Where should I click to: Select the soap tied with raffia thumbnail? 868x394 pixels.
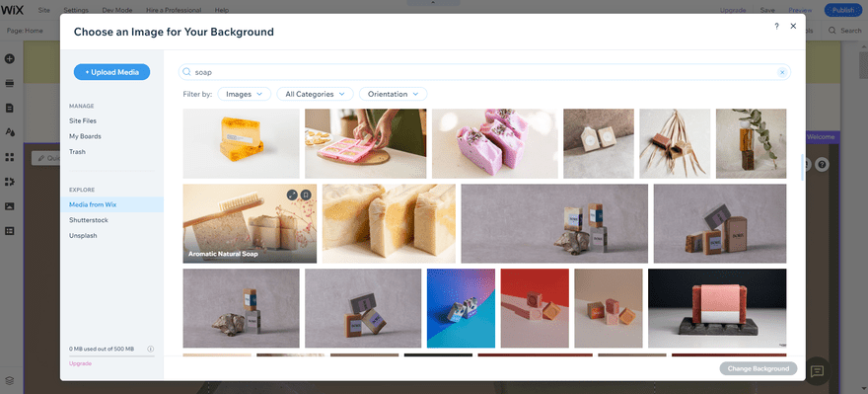tap(675, 143)
